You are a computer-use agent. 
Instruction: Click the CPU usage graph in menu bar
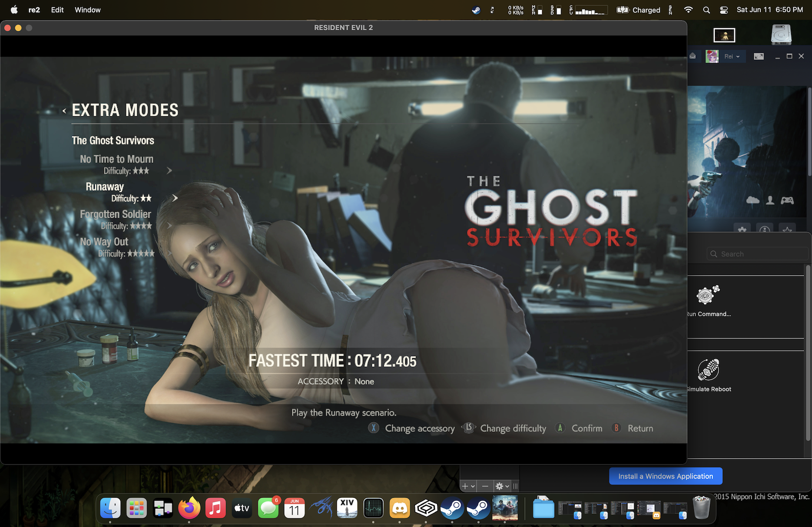tap(588, 10)
